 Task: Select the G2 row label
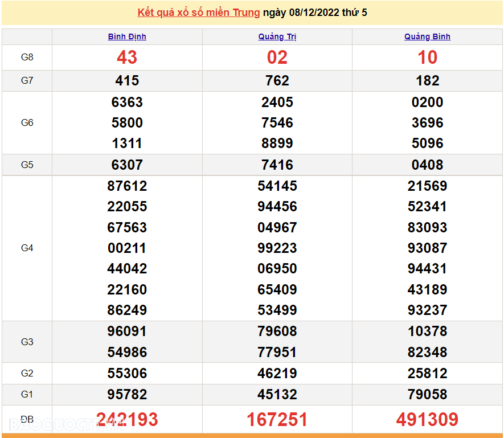click(x=27, y=373)
